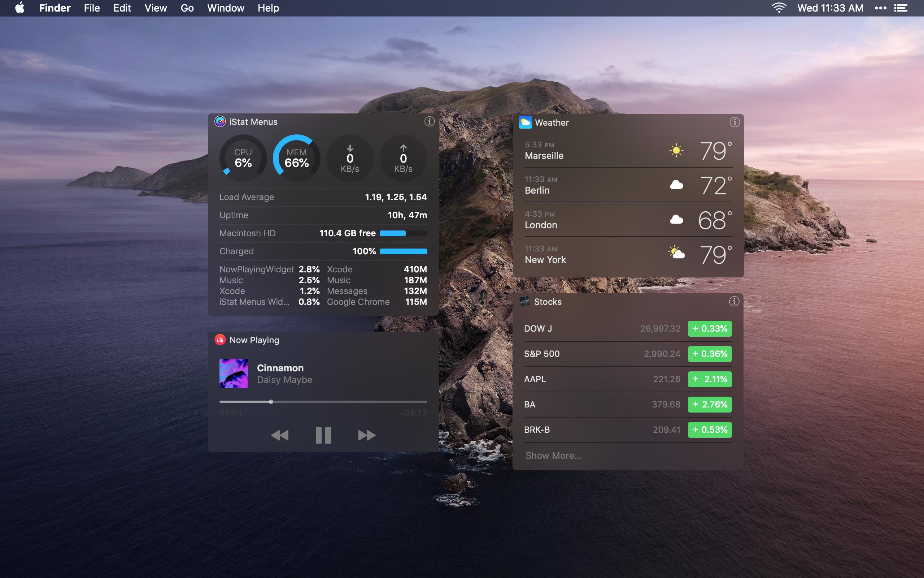Click the playback progress slider
Screen dimensions: 924x578
[x=323, y=402]
